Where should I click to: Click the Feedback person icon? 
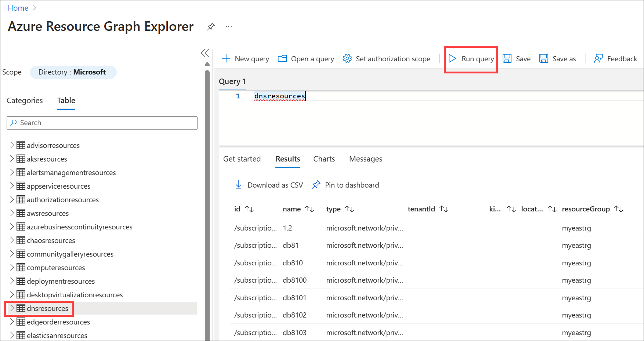point(598,59)
